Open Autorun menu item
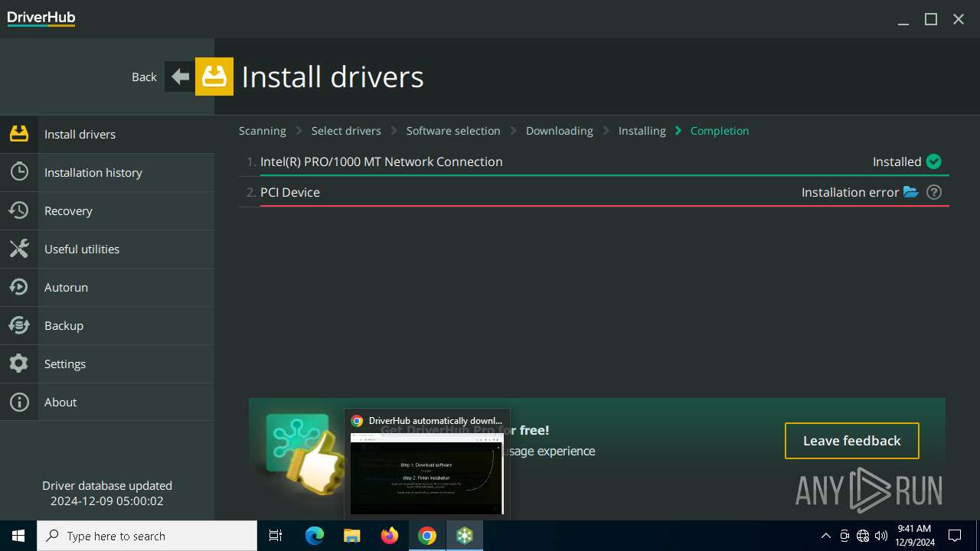This screenshot has height=551, width=980. point(107,287)
